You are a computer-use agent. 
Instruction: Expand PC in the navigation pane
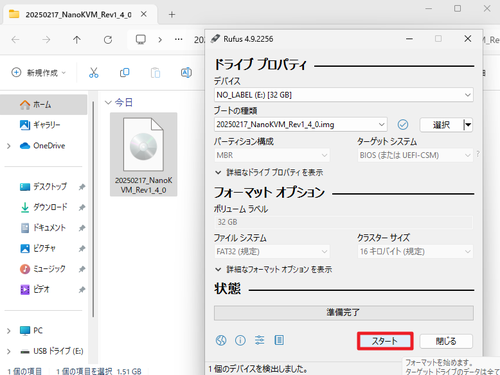click(x=9, y=331)
